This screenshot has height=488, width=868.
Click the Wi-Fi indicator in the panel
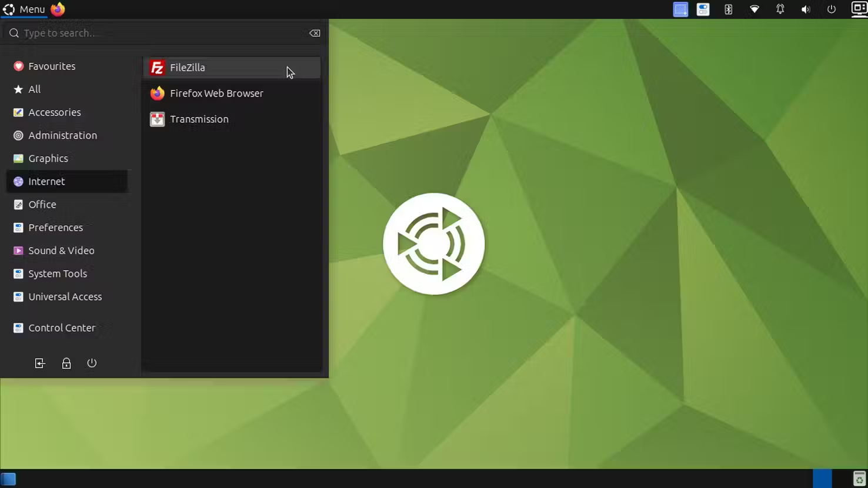coord(754,9)
